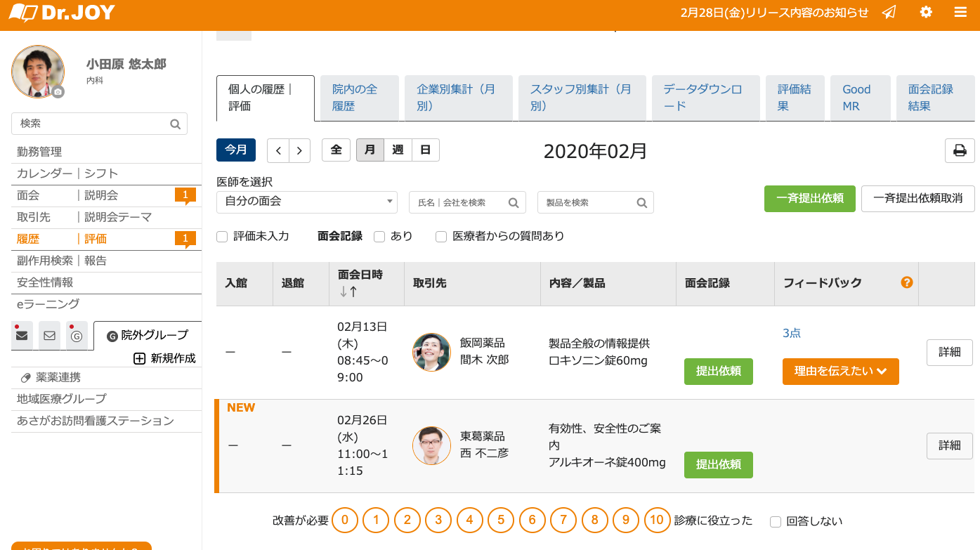
Task: Click 今月 button
Action: 236,150
